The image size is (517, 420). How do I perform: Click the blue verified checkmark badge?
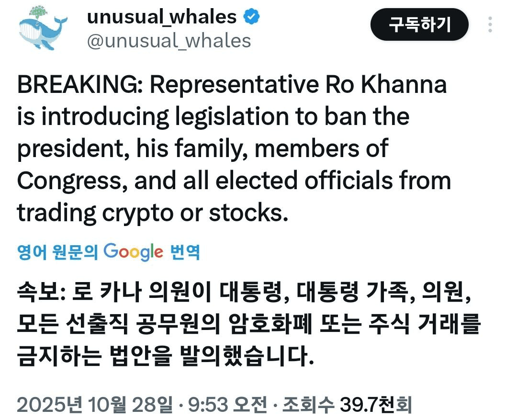252,18
